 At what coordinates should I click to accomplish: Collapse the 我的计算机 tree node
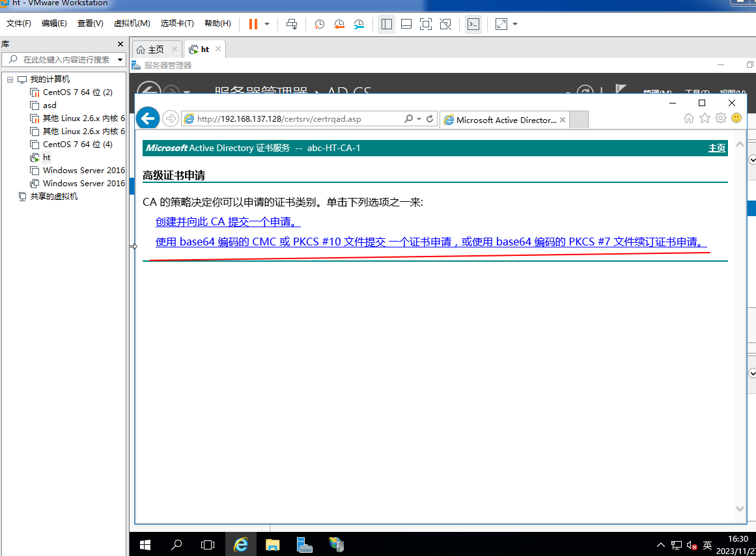tap(10, 79)
